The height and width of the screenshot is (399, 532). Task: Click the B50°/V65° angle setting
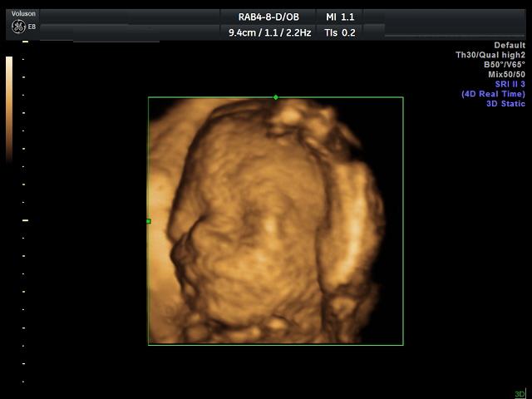click(505, 64)
